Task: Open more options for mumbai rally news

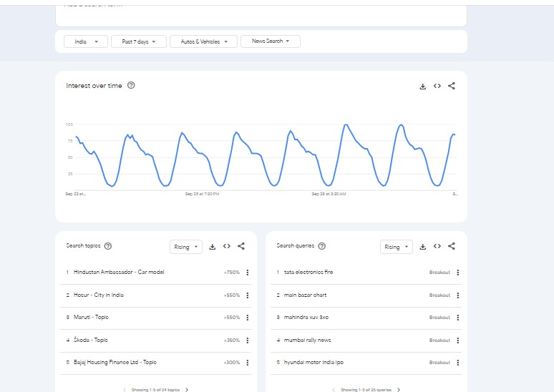Action: [x=458, y=340]
